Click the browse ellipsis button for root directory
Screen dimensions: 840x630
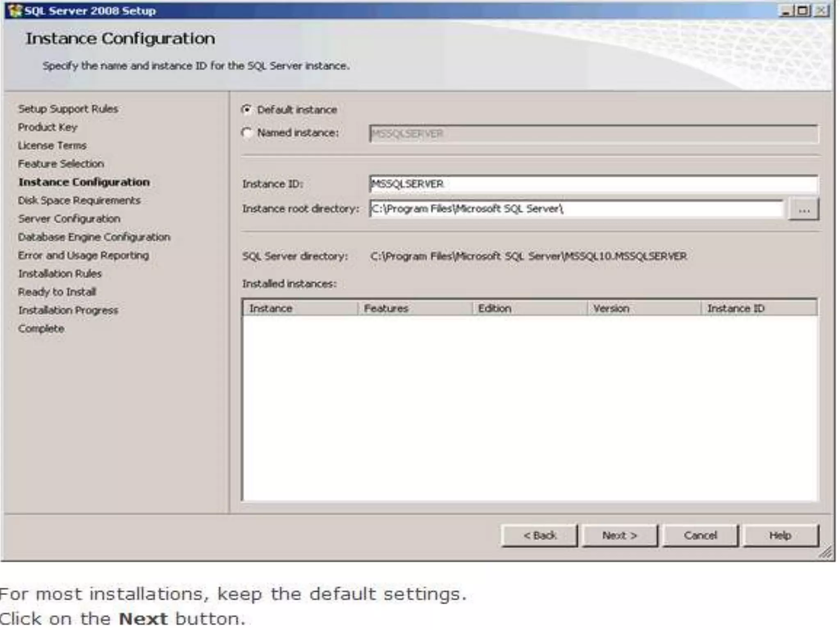pos(803,210)
